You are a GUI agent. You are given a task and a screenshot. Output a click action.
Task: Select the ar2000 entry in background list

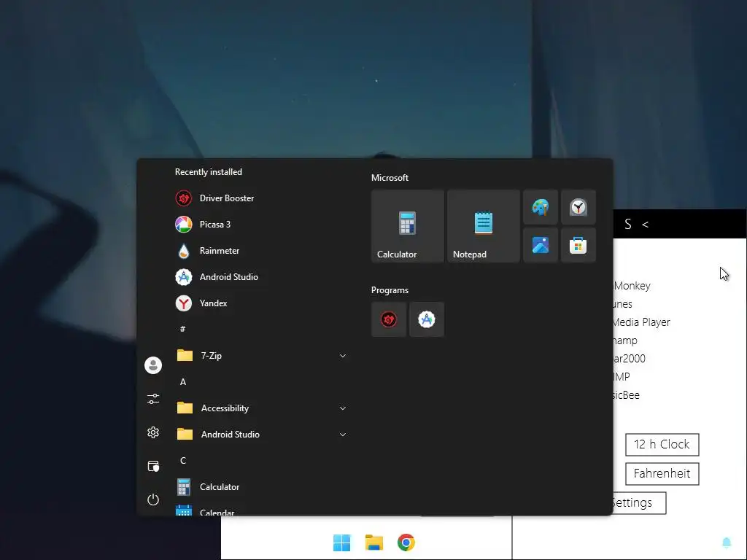[x=630, y=359]
